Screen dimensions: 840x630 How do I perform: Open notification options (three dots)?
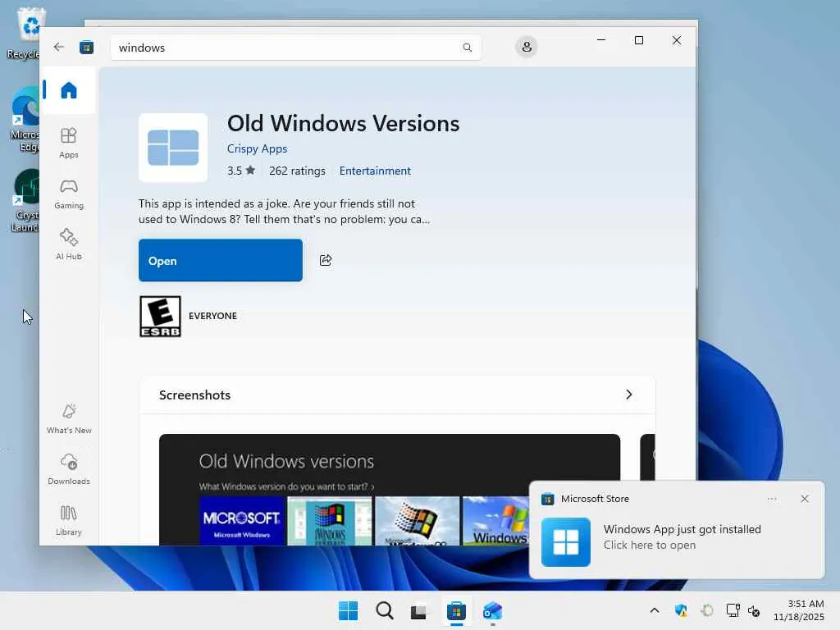772,499
